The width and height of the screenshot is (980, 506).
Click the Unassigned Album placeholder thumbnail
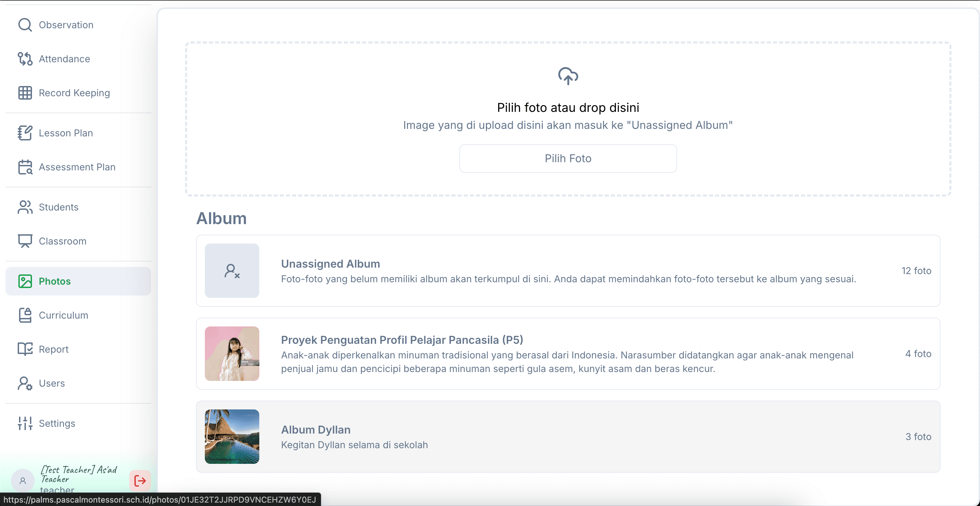point(232,271)
